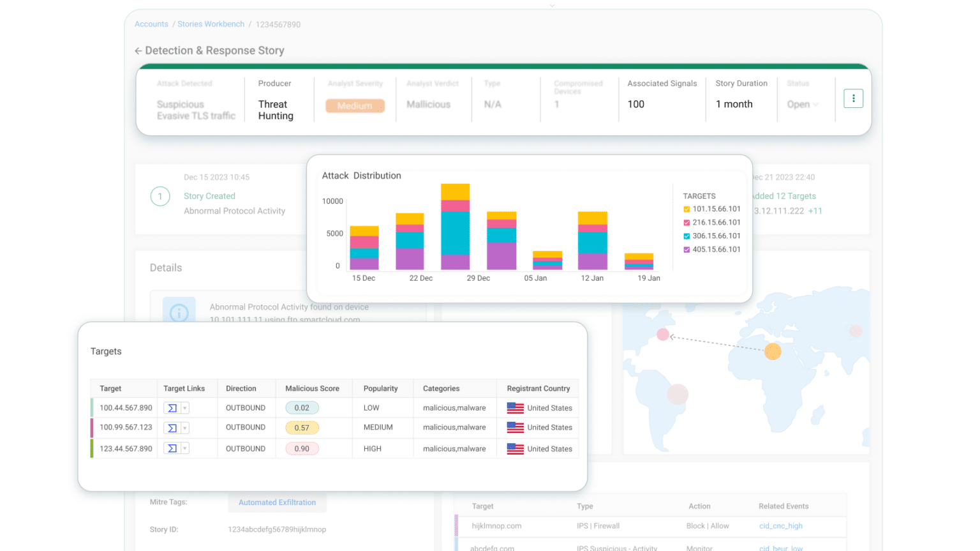Image resolution: width=980 pixels, height=551 pixels.
Task: Toggle the 101.15.66.101 target checkbox in legend
Action: pyautogui.click(x=687, y=209)
